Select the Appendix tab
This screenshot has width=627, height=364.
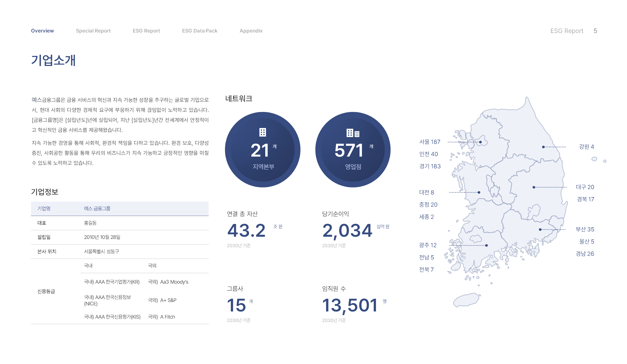click(x=251, y=31)
